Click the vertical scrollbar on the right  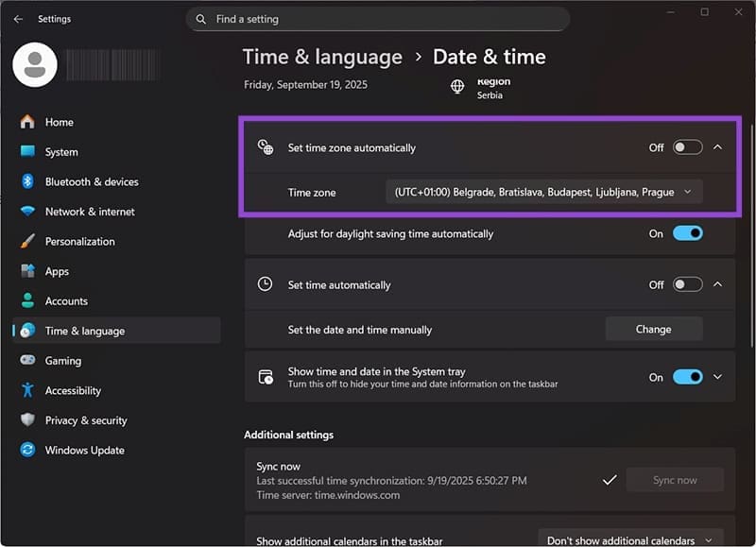pyautogui.click(x=751, y=235)
